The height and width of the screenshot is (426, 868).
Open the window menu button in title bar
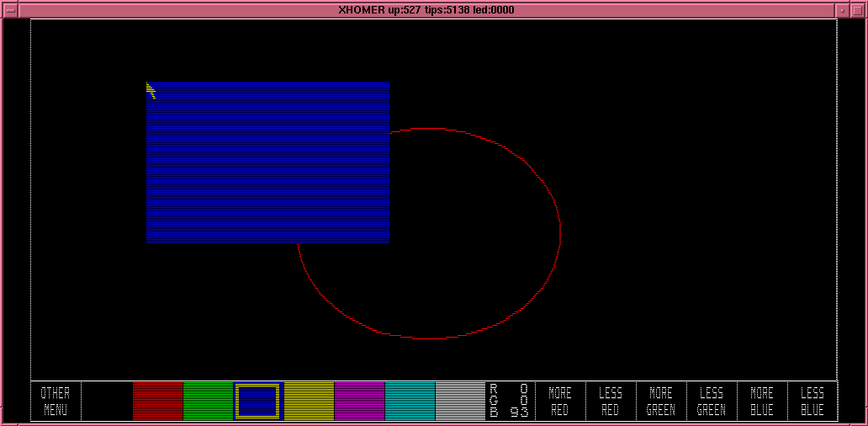pos(10,10)
